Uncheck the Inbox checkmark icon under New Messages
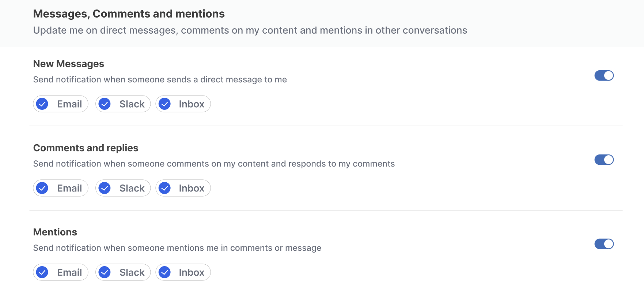Screen dimensions: 644x287 point(165,104)
